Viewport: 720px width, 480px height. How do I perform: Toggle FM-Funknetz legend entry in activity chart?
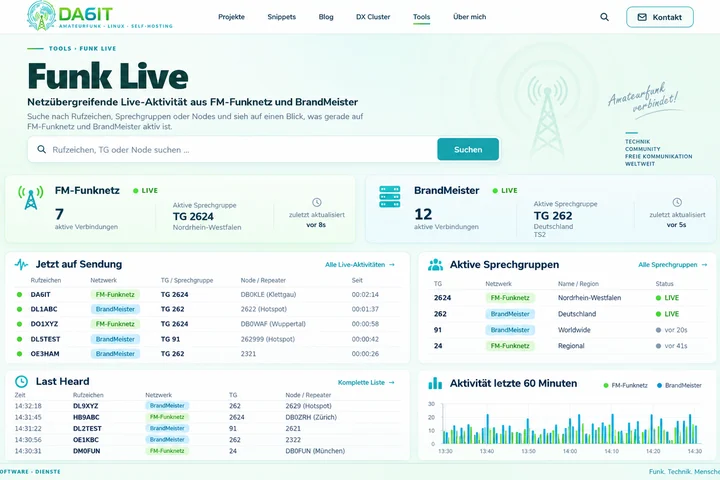click(625, 385)
